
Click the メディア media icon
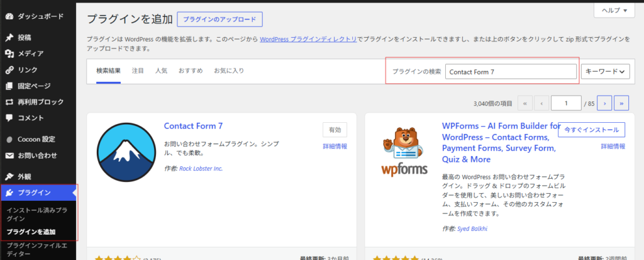click(x=9, y=54)
